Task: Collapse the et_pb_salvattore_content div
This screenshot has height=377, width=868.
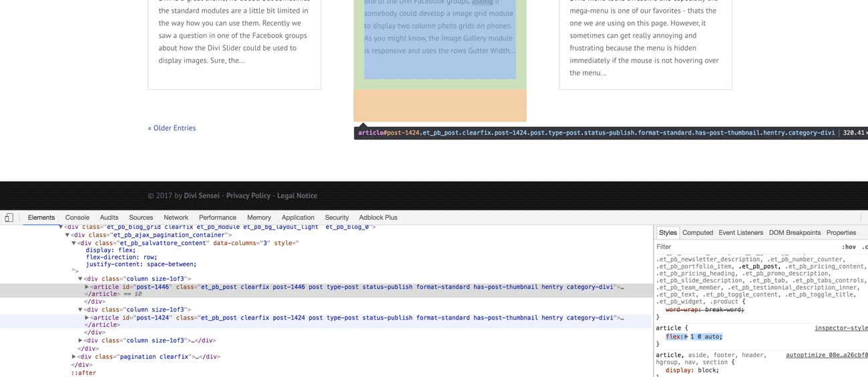Action: coord(73,243)
